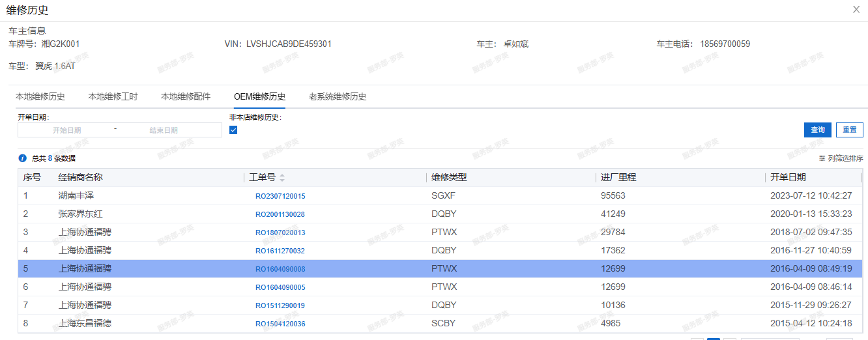Open the 本地维修工时 tab
This screenshot has width=868, height=340.
[x=113, y=96]
